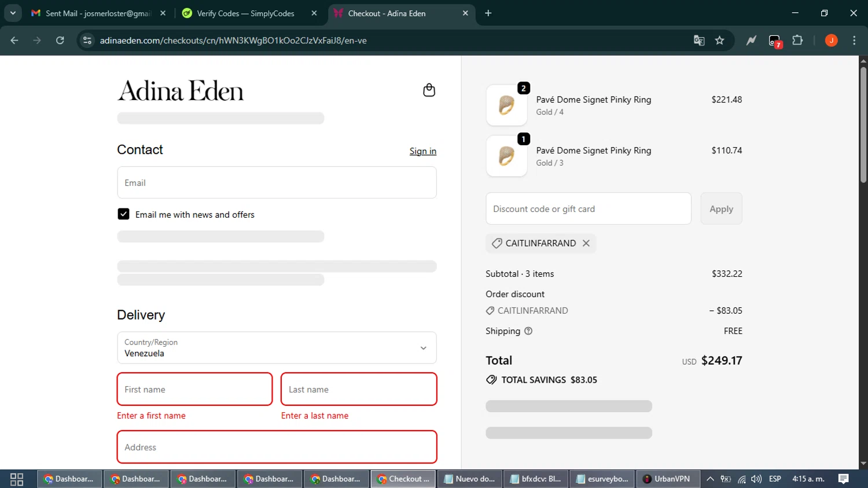Open the esurveybo... Notepad taskbar item
This screenshot has width=868, height=488.
pos(603,479)
